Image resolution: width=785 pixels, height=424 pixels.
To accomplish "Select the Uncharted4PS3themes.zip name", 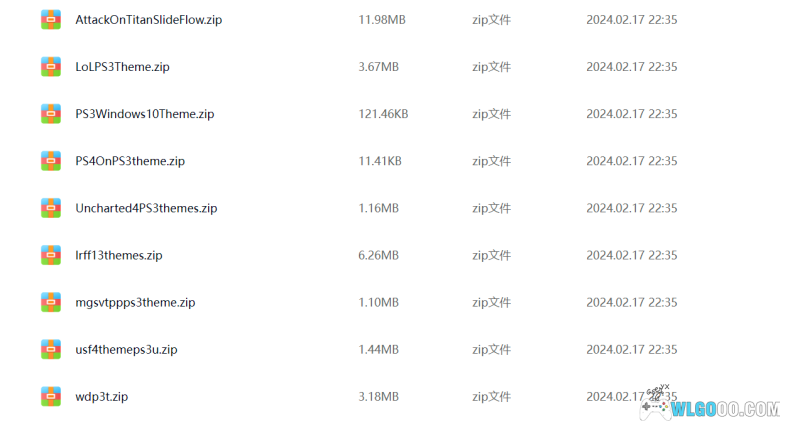I will coord(146,208).
